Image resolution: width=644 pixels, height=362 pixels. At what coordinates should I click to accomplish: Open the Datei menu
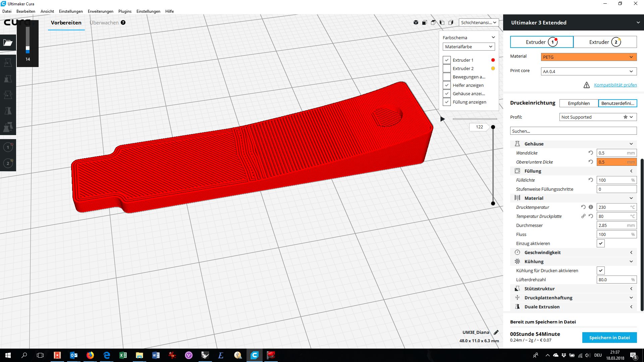click(7, 11)
